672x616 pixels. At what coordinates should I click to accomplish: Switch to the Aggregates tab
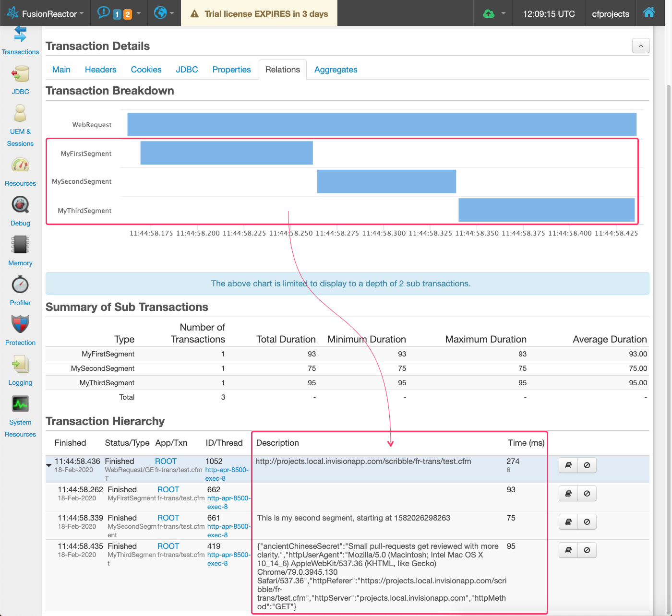[x=336, y=70]
